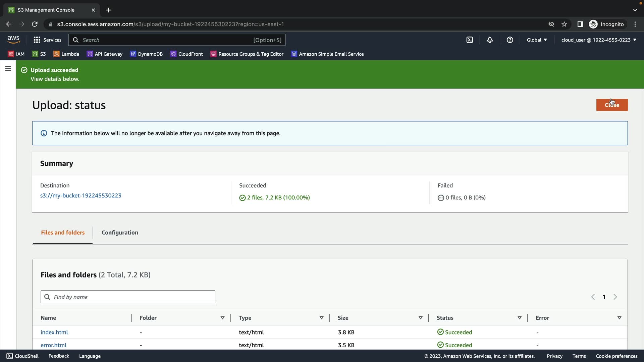
Task: Open the cloud_user account dropdown
Action: tap(599, 40)
